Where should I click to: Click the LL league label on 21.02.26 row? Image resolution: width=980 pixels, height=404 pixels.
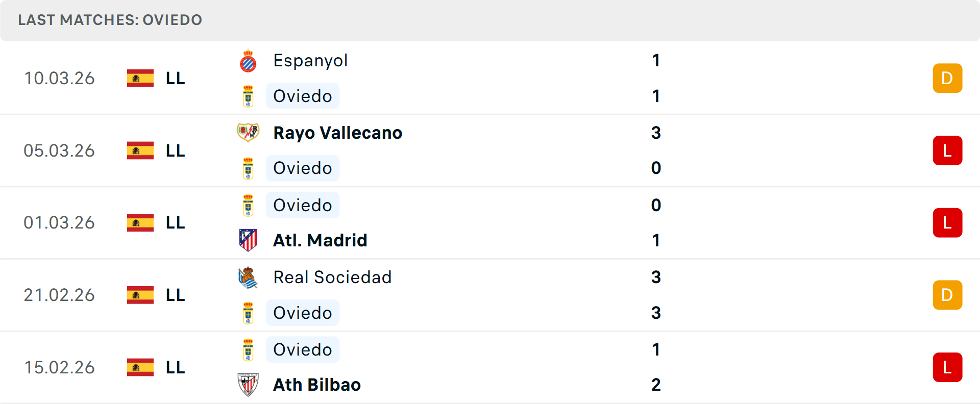point(175,295)
